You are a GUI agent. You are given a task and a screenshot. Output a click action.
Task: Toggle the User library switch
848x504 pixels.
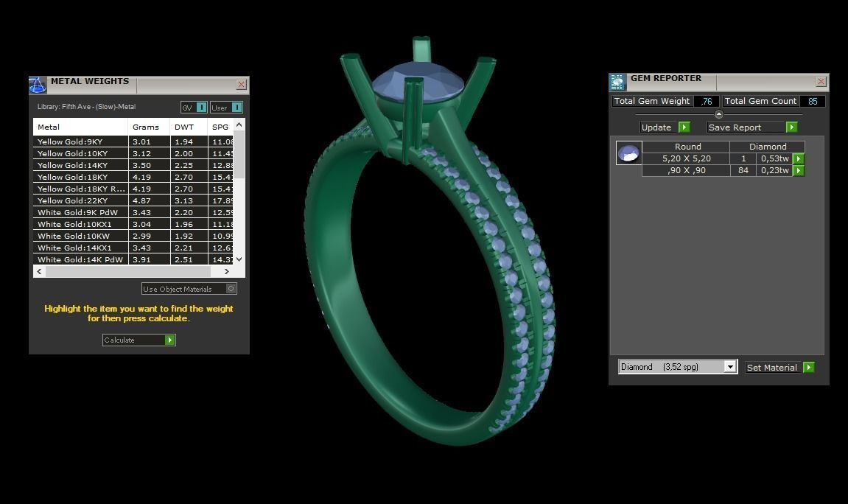237,107
